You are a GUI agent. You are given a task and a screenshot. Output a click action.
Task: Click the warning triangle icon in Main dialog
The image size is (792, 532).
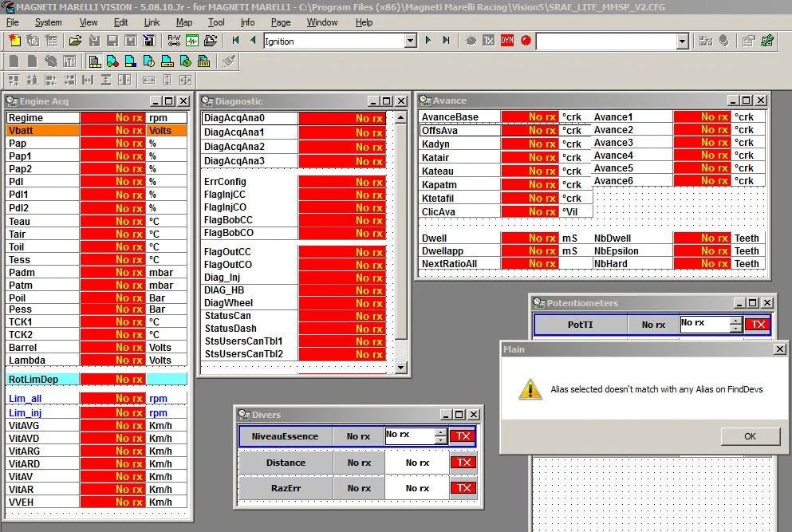530,389
